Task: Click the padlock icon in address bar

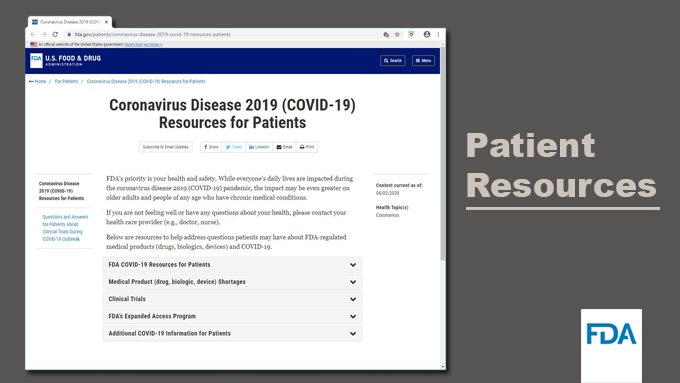Action: point(69,34)
